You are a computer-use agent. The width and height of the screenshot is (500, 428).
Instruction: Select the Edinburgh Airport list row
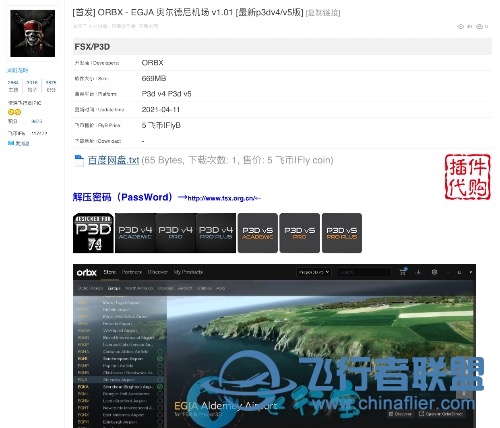coord(120,422)
